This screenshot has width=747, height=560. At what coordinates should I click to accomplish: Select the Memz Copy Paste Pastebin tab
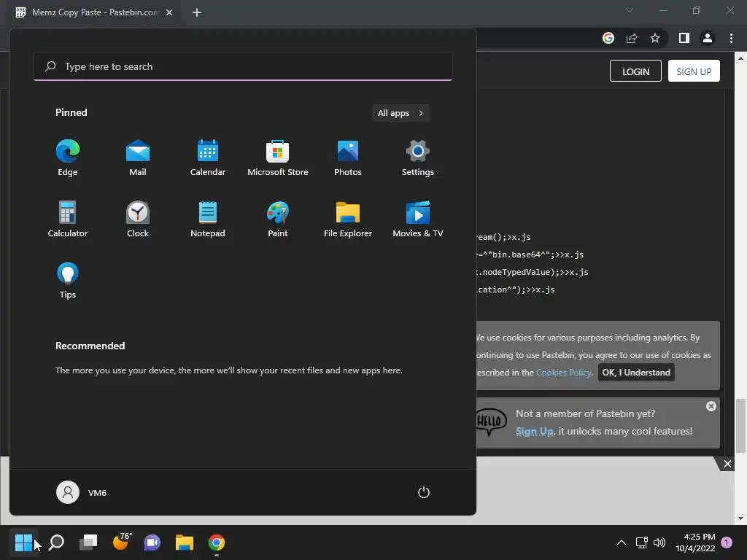[x=96, y=12]
